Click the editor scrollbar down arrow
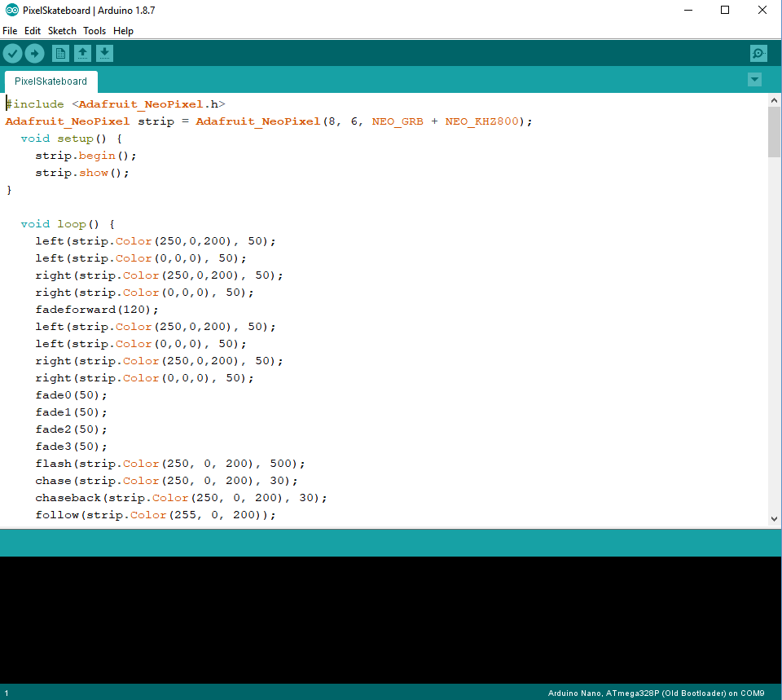 pos(774,519)
